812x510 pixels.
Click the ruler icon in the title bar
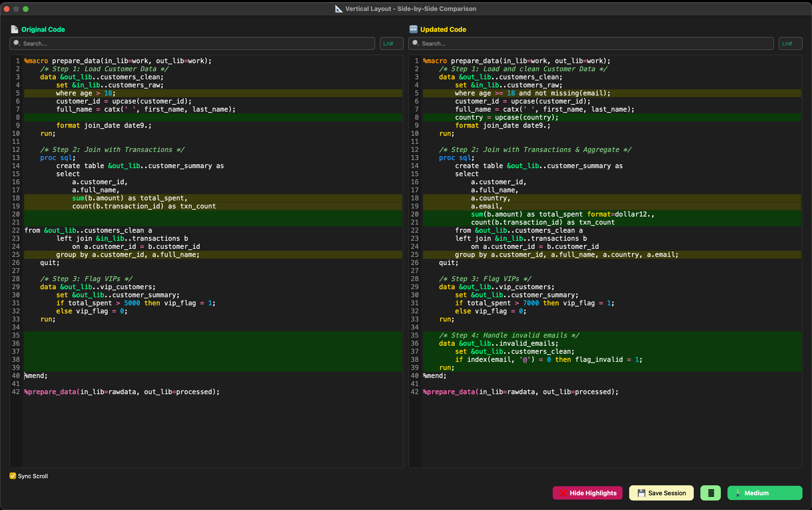pyautogui.click(x=338, y=9)
